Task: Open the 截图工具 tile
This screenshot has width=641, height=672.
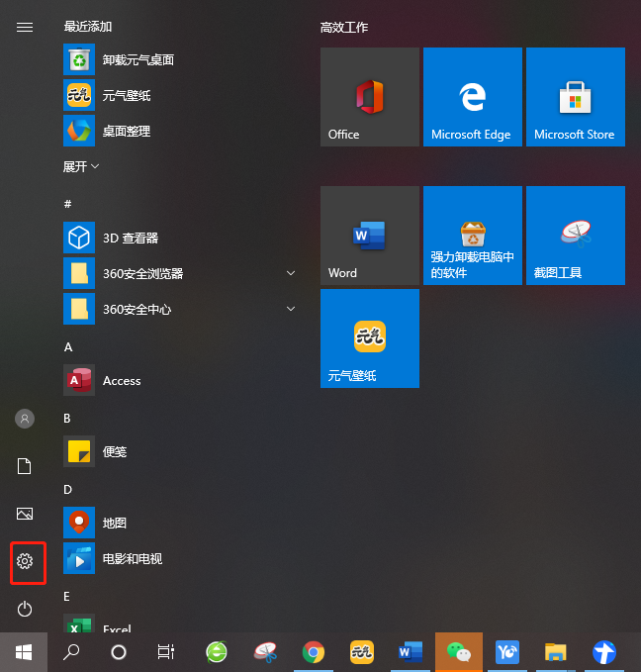Action: (576, 236)
